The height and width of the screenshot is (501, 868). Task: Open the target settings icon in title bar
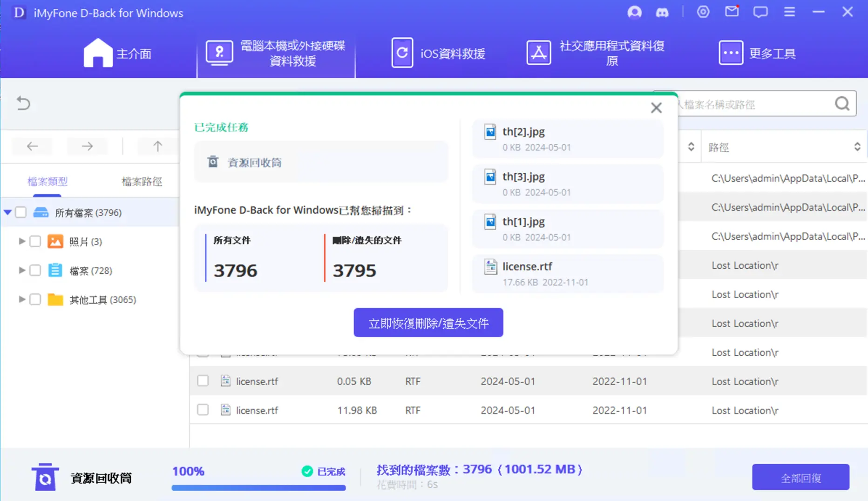pos(703,12)
